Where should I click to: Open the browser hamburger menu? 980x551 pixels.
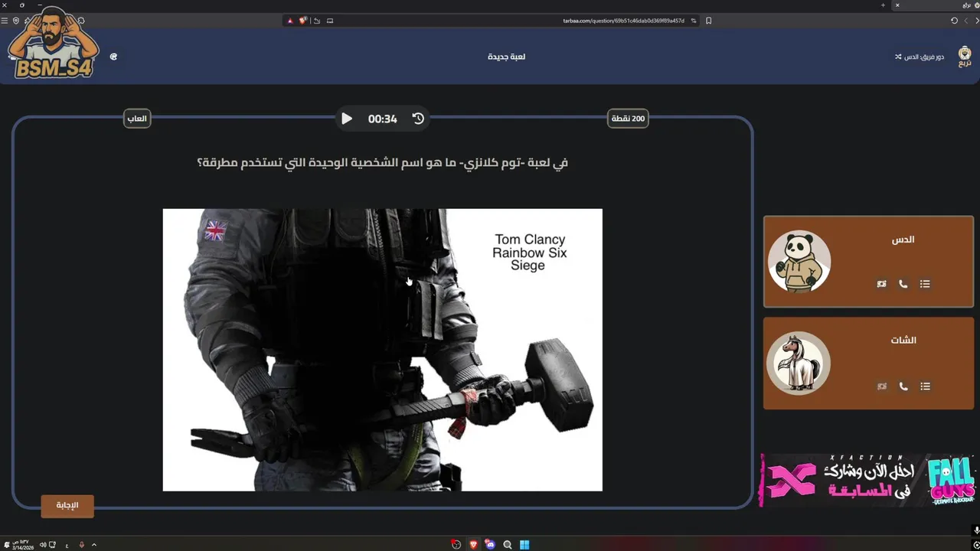coord(5,21)
